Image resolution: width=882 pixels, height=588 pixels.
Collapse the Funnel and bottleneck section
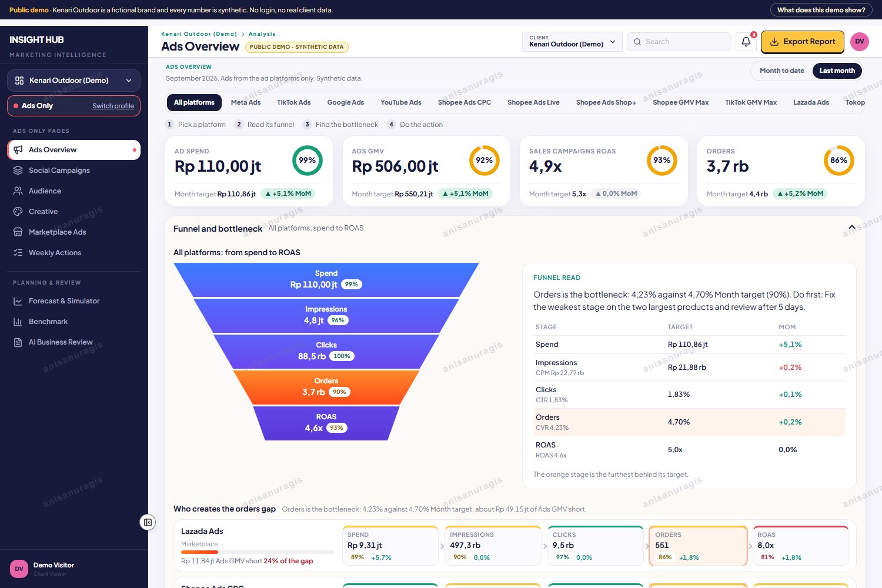(x=851, y=228)
